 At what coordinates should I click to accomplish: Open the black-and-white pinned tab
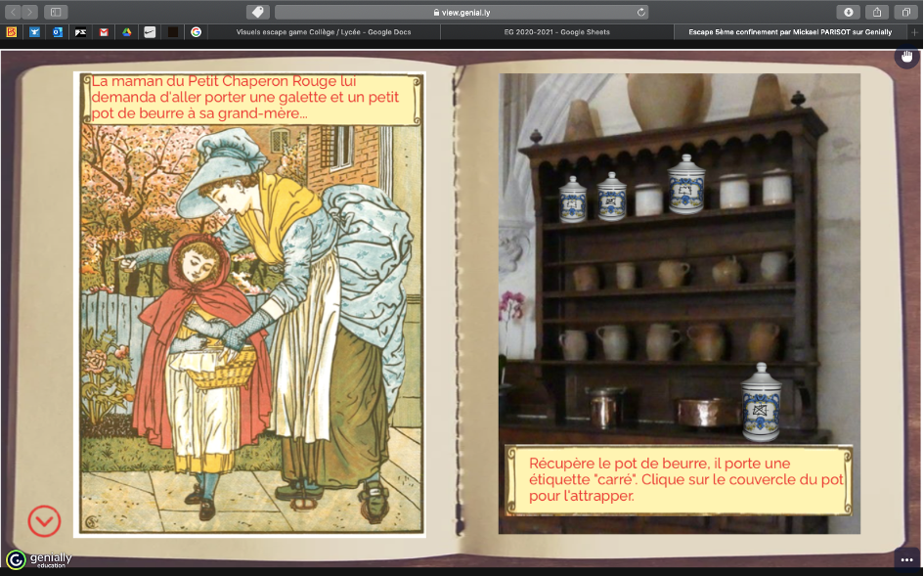(x=81, y=32)
